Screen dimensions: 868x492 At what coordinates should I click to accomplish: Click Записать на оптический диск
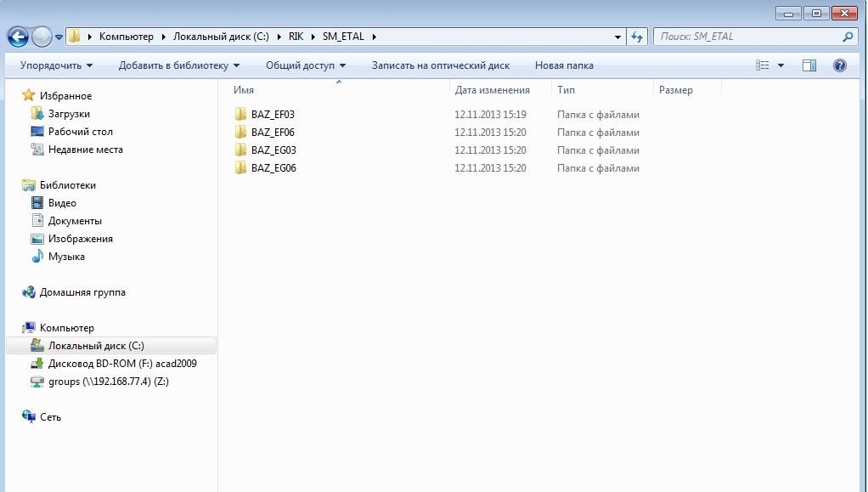(x=440, y=65)
